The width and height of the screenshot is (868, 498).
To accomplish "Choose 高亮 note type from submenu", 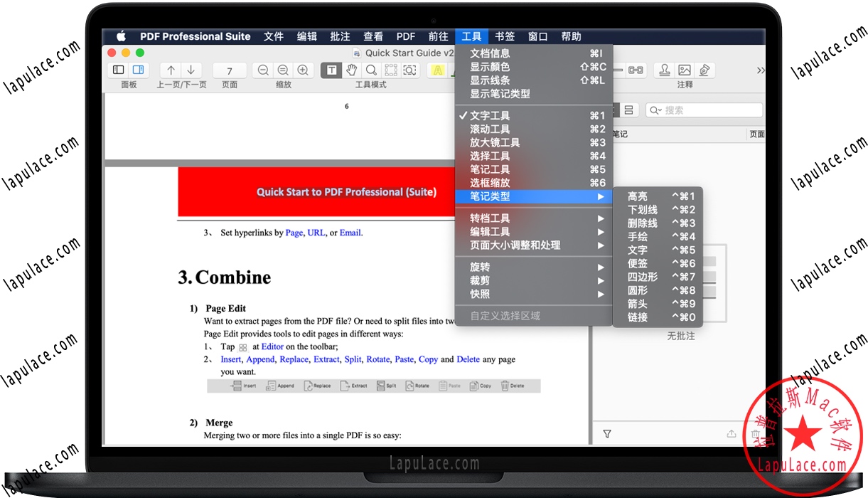I will [658, 196].
